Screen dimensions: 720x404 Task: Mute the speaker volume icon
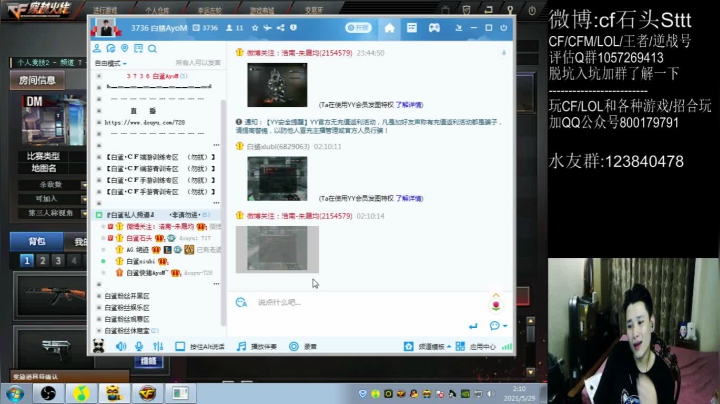pyautogui.click(x=121, y=346)
